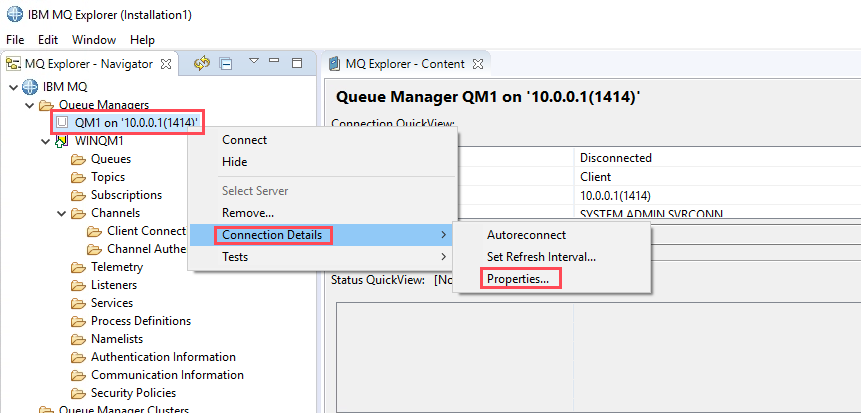Click the Client Connections folder icon
Screen dimensions: 861x413
click(x=95, y=231)
